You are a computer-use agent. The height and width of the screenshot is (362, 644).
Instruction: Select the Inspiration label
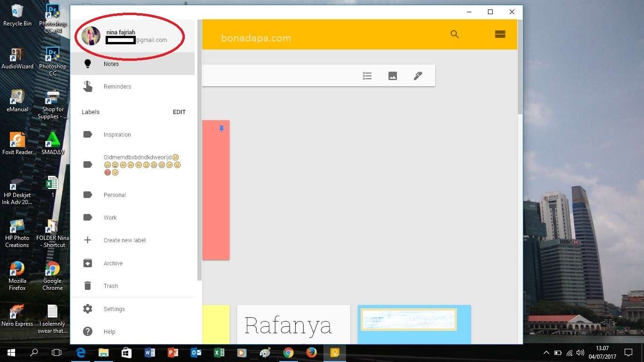(132, 135)
